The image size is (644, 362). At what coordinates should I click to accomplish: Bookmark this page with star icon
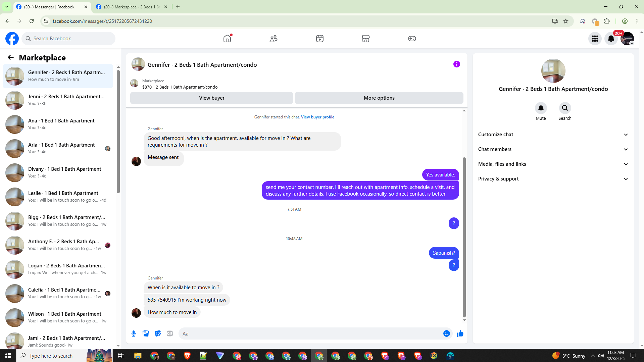pyautogui.click(x=566, y=21)
